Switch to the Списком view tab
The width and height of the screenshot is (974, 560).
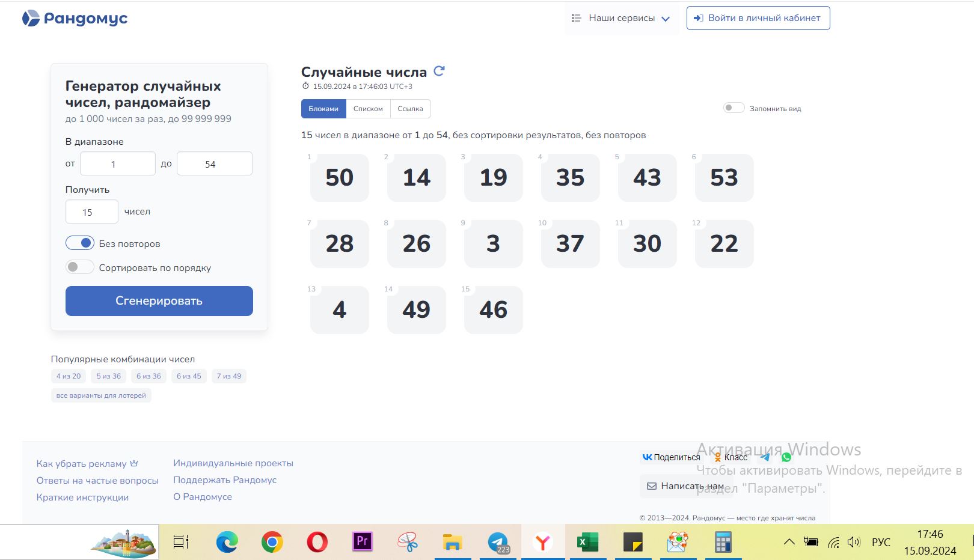[368, 109]
